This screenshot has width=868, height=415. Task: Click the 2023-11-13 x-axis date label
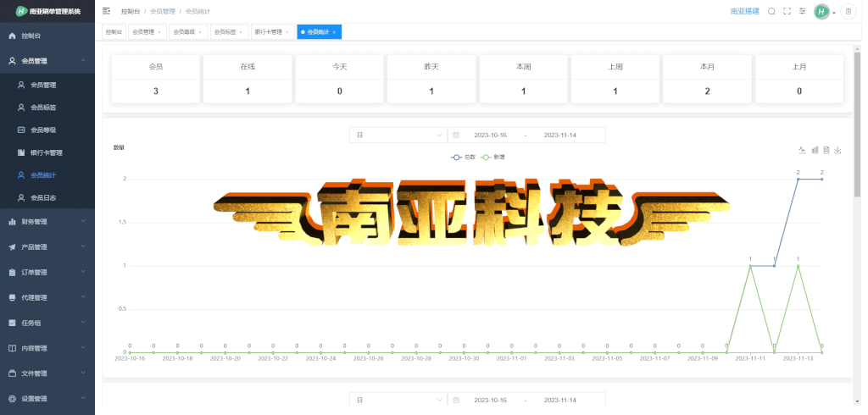point(798,358)
